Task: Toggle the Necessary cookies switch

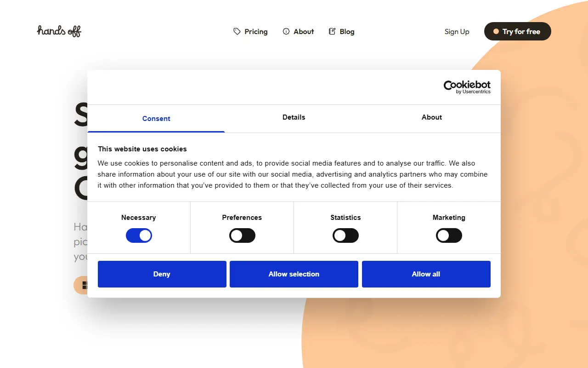Action: click(139, 236)
